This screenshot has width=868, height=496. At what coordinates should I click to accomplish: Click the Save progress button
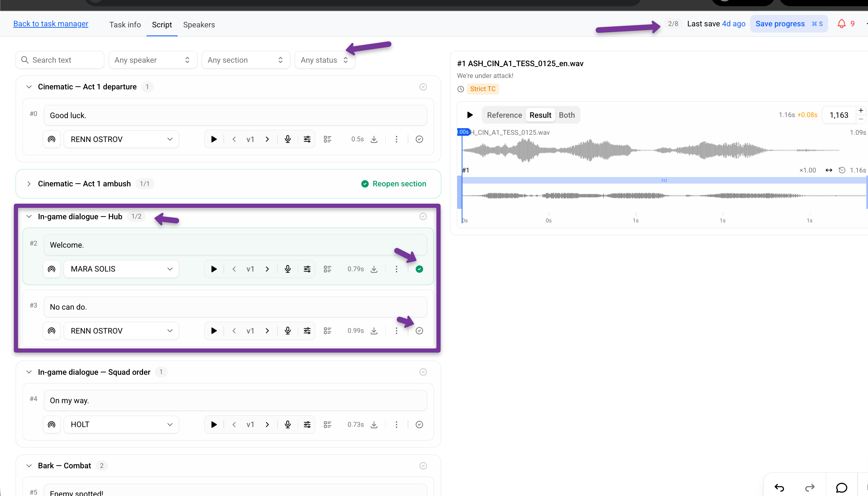pyautogui.click(x=789, y=24)
